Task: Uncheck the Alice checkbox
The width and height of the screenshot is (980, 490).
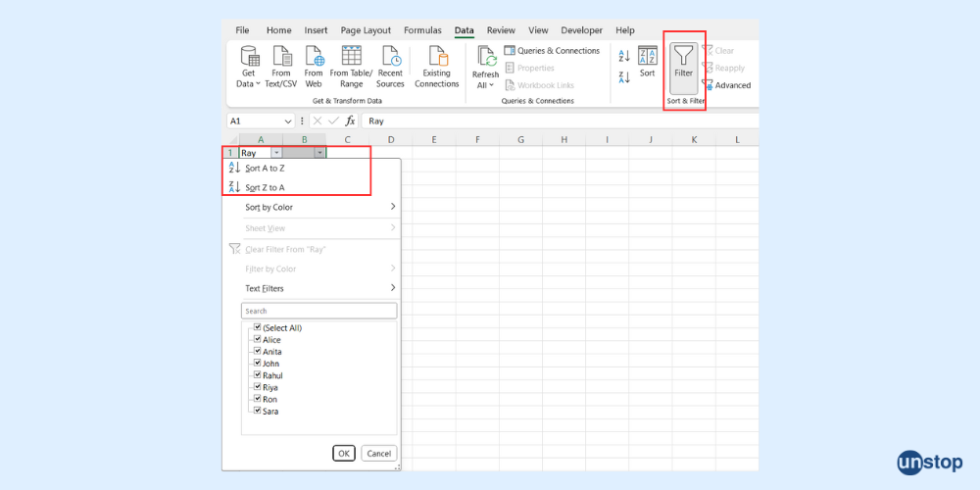Action: (257, 339)
